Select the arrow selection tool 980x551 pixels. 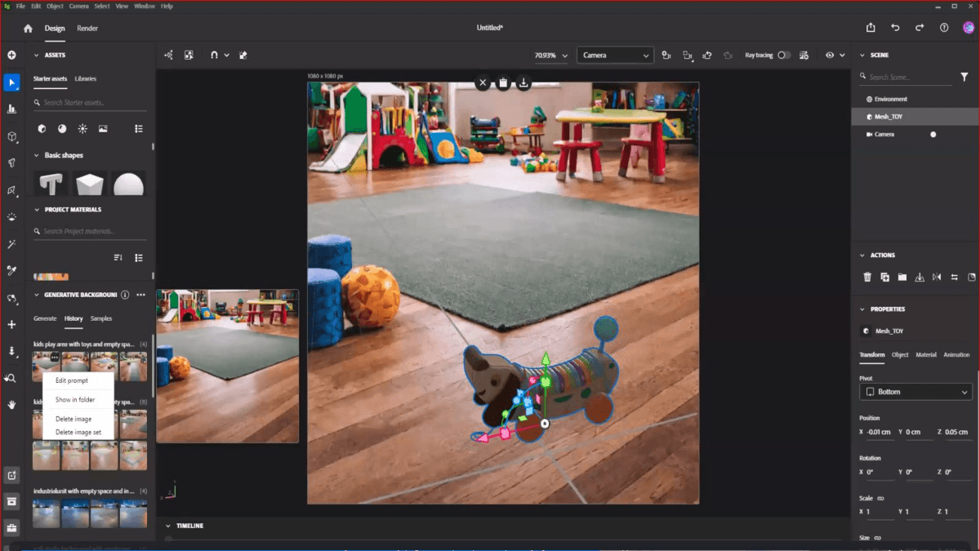11,82
